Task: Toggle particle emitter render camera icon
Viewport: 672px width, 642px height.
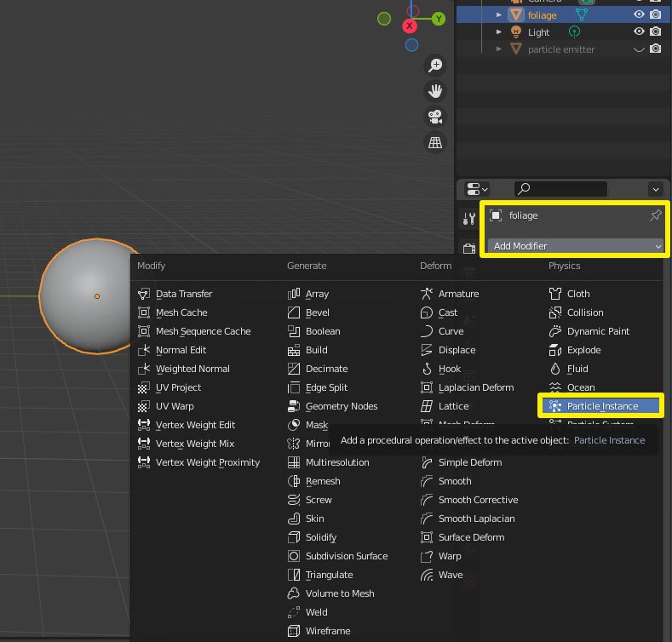Action: 655,49
